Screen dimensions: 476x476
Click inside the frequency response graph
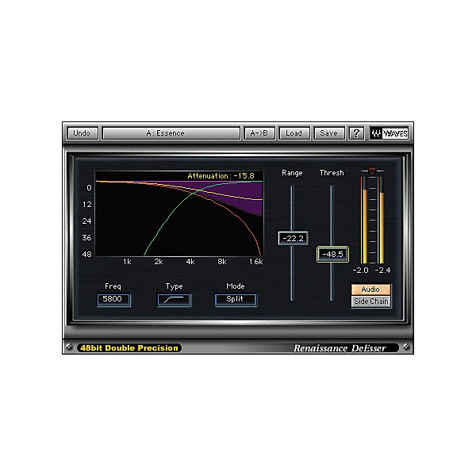(x=179, y=213)
